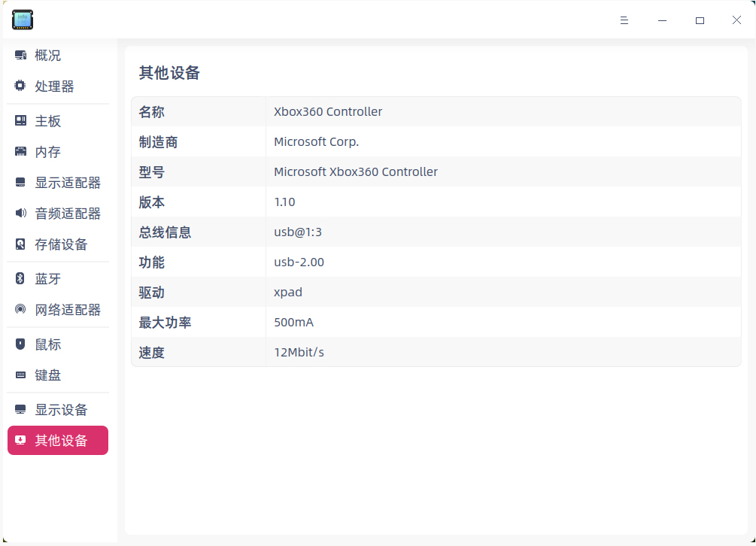Select the keyboard icon beside 键盘
This screenshot has height=546, width=756.
(x=20, y=375)
